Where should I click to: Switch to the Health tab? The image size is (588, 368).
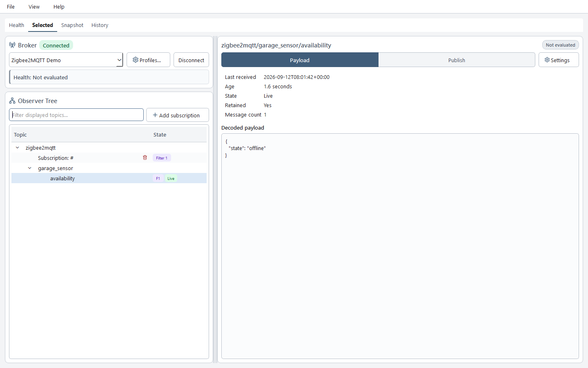click(x=16, y=25)
